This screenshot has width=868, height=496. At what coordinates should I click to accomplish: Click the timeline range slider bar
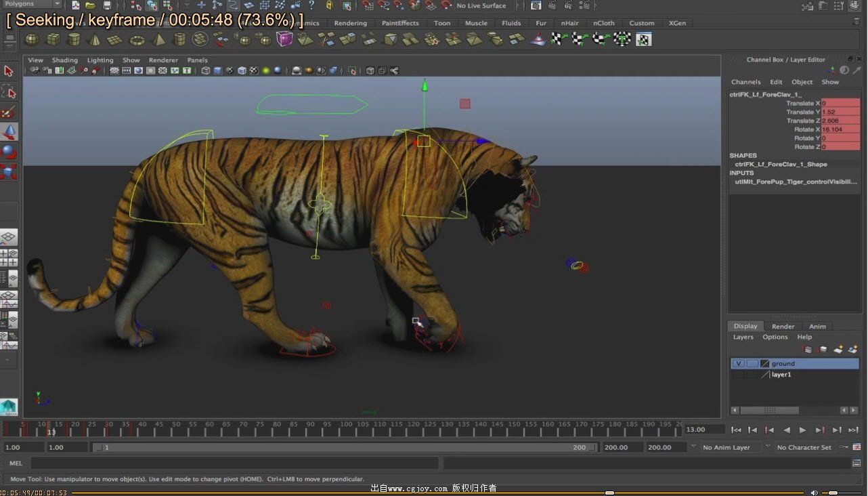tap(345, 447)
